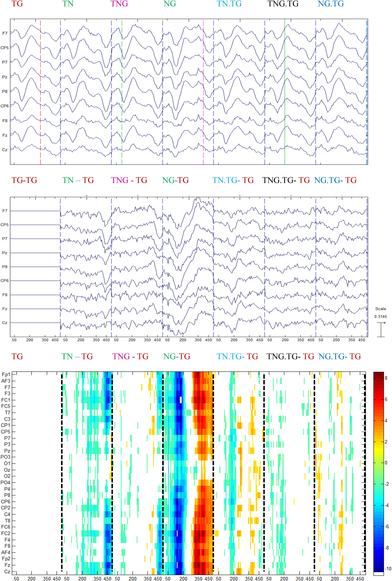This screenshot has height=581, width=392.
Task: Select the magenta TNG condition header
Action: pos(119,4)
